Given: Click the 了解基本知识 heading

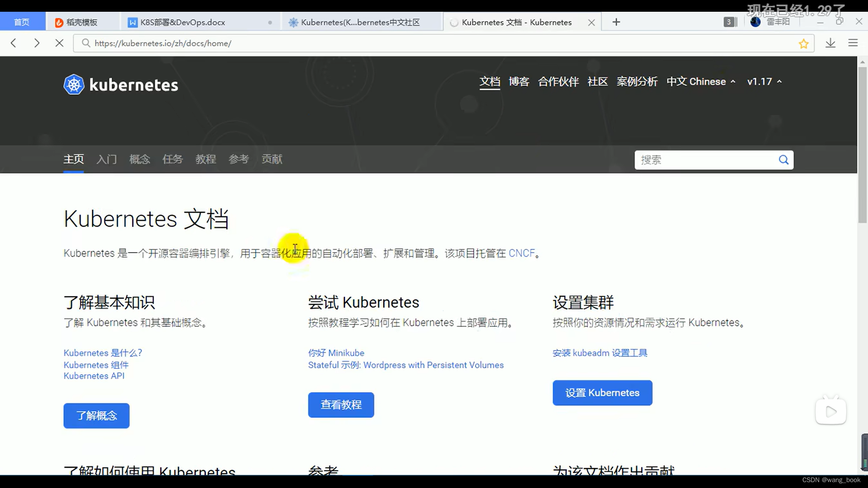Looking at the screenshot, I should [x=109, y=302].
